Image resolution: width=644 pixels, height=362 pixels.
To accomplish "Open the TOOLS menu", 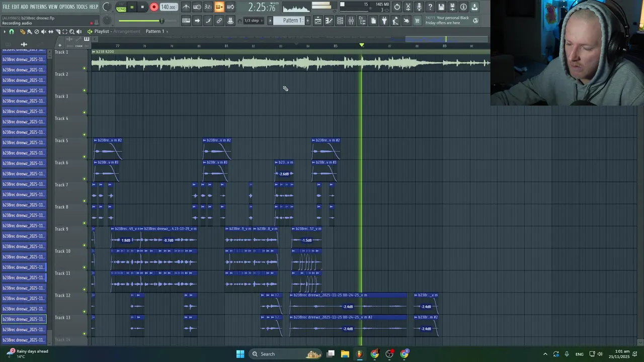I will (x=82, y=7).
